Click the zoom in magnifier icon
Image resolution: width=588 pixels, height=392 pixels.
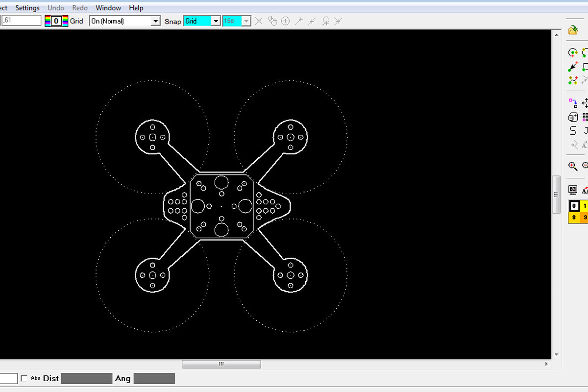pos(573,166)
